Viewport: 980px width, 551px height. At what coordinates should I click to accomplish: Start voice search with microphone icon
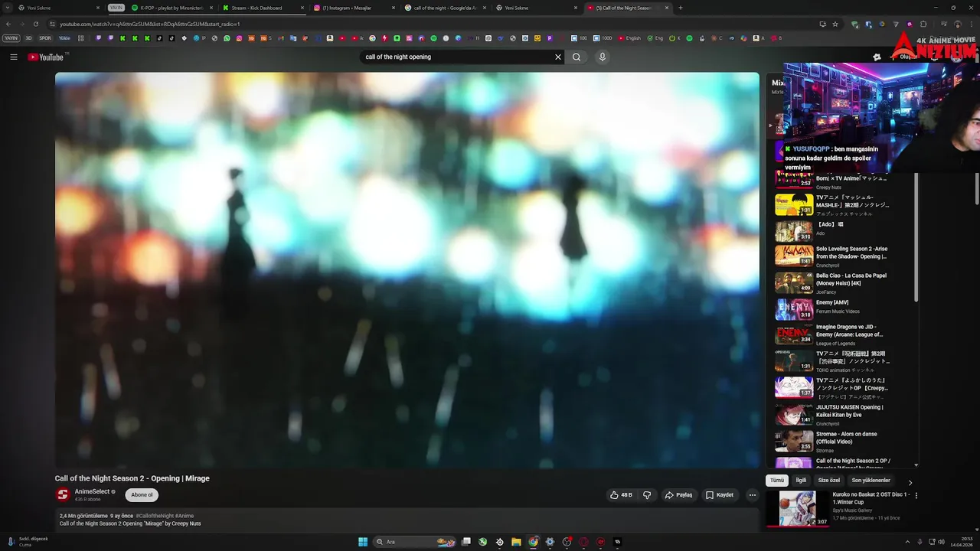(x=603, y=57)
